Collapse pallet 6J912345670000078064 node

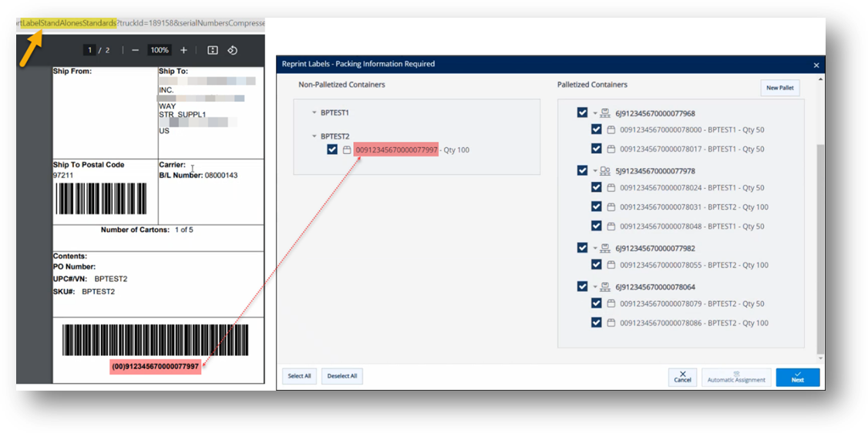point(595,287)
